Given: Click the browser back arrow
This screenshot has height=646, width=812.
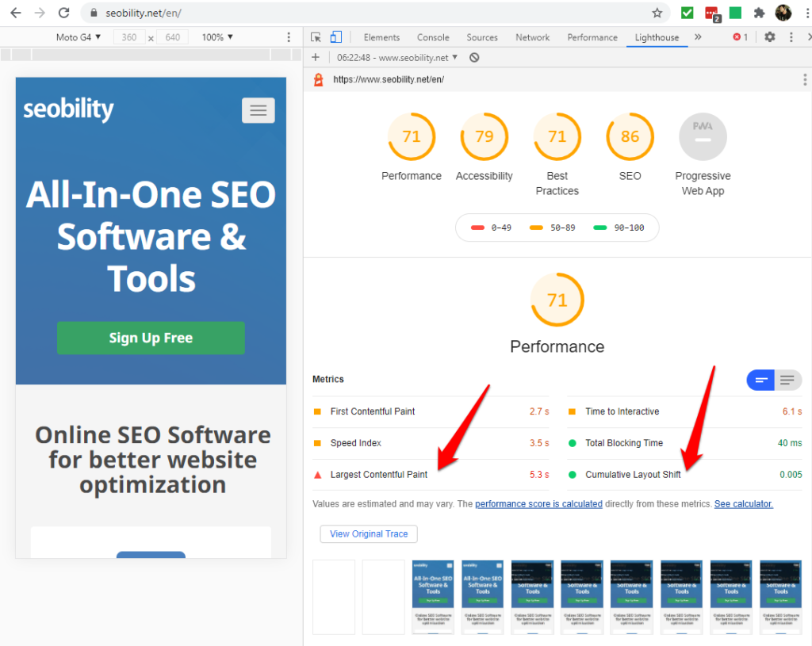Looking at the screenshot, I should 16,13.
